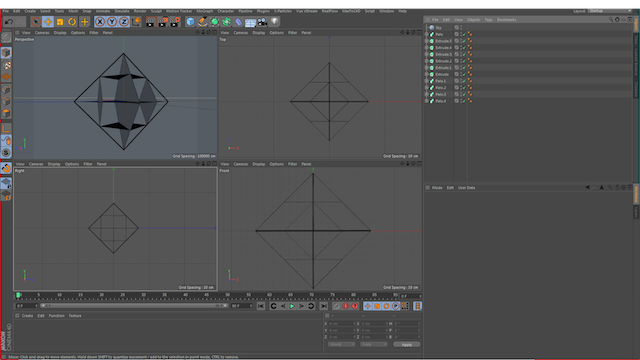
Task: Enable Snap magnet icon in left palette
Action: 6,168
